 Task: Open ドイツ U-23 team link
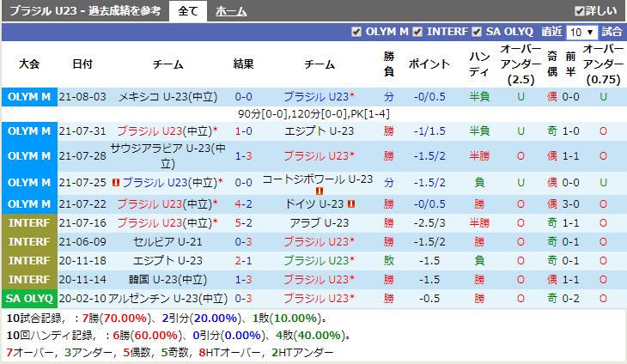tap(314, 204)
